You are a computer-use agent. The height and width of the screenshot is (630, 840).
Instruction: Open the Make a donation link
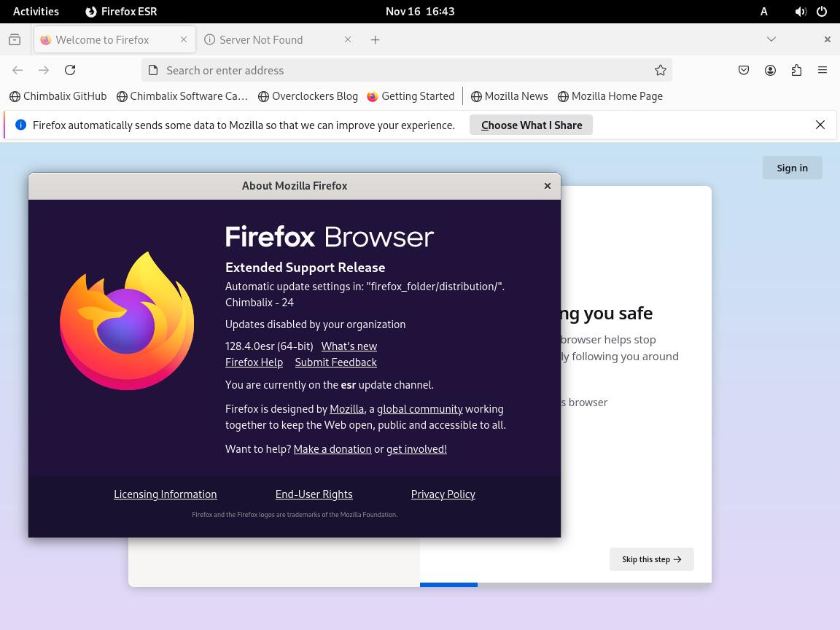332,449
